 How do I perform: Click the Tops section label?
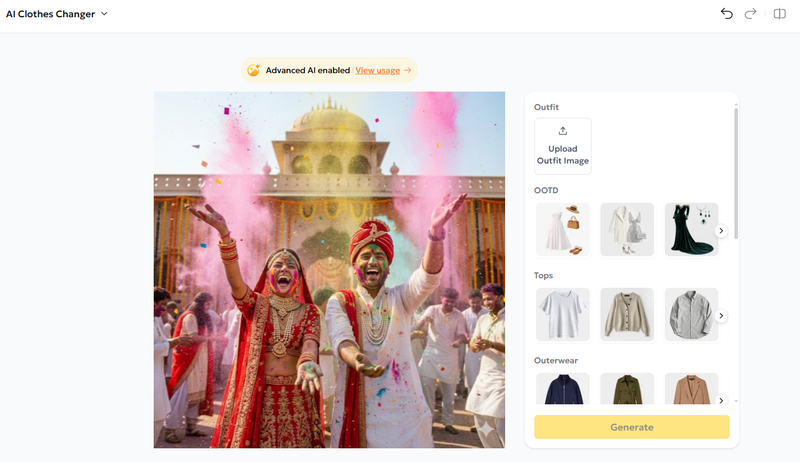(543, 275)
